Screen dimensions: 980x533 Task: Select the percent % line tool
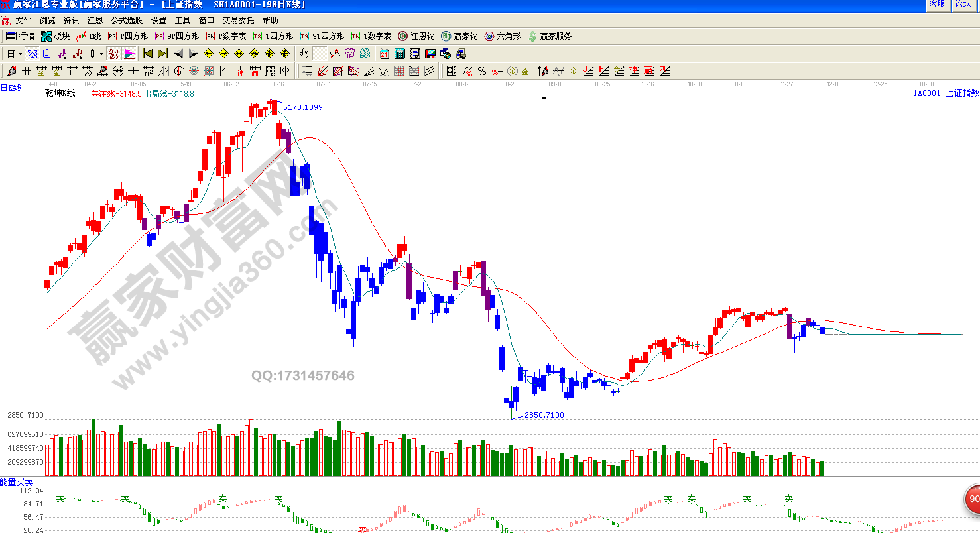[481, 71]
